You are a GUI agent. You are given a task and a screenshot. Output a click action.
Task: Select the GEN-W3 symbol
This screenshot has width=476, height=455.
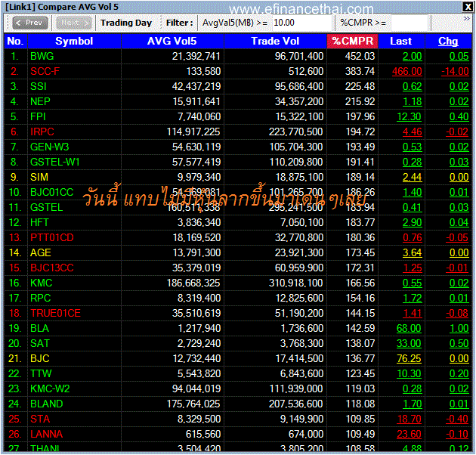click(49, 147)
